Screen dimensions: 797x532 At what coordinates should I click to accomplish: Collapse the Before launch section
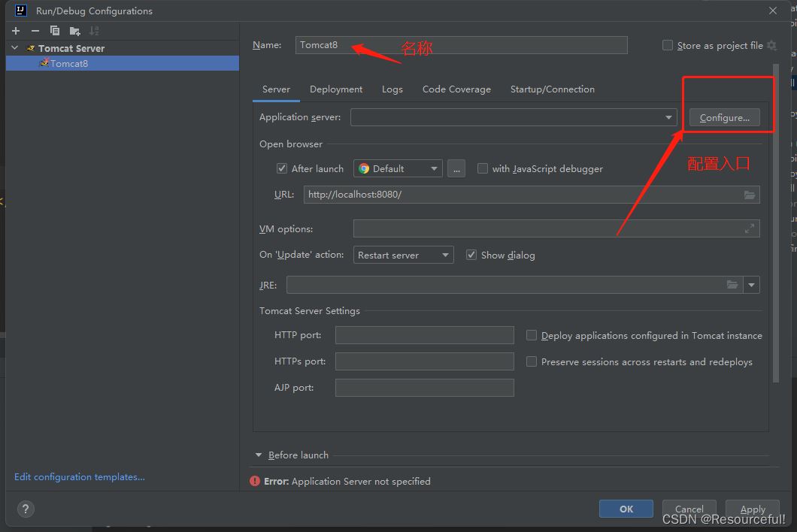pyautogui.click(x=258, y=455)
